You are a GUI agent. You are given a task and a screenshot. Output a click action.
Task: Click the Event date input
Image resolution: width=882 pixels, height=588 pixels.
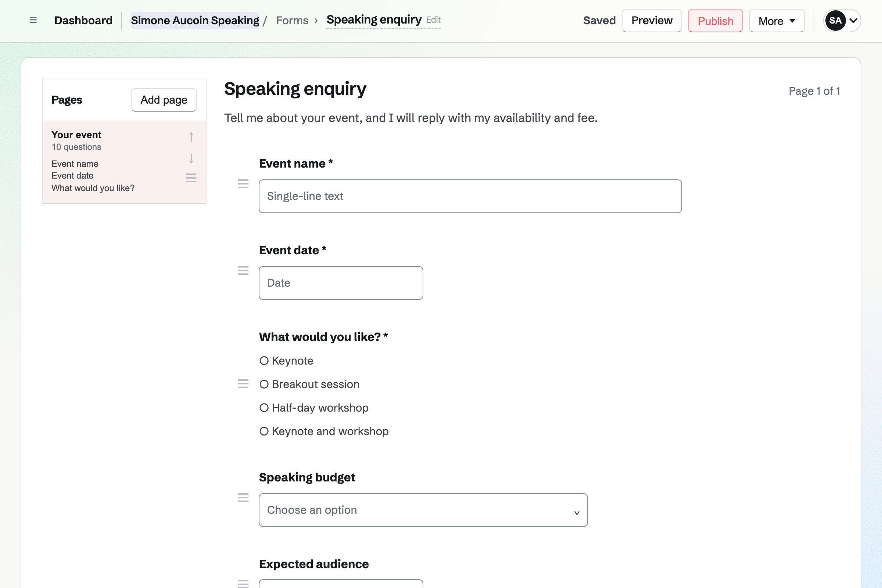(x=341, y=283)
